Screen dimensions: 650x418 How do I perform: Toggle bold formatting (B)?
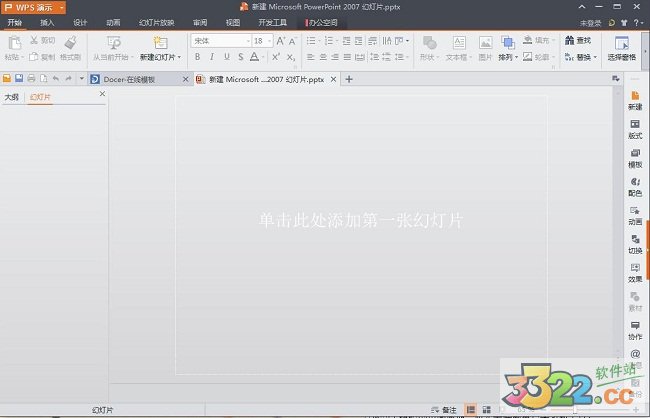tap(198, 57)
